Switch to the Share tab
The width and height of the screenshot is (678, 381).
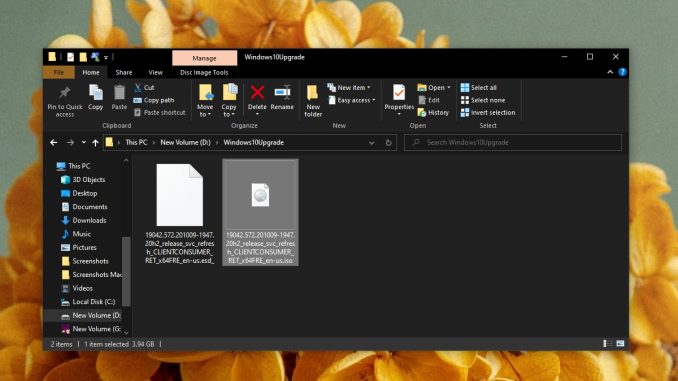[124, 73]
